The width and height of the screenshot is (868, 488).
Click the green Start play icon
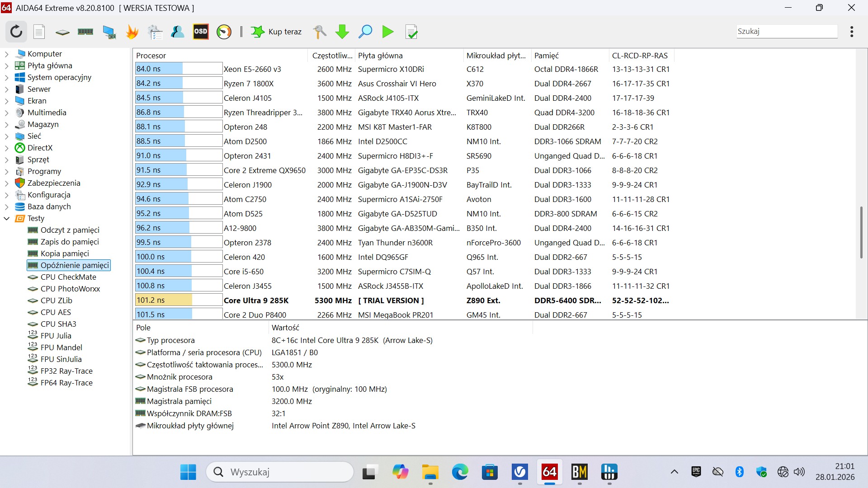pos(388,32)
